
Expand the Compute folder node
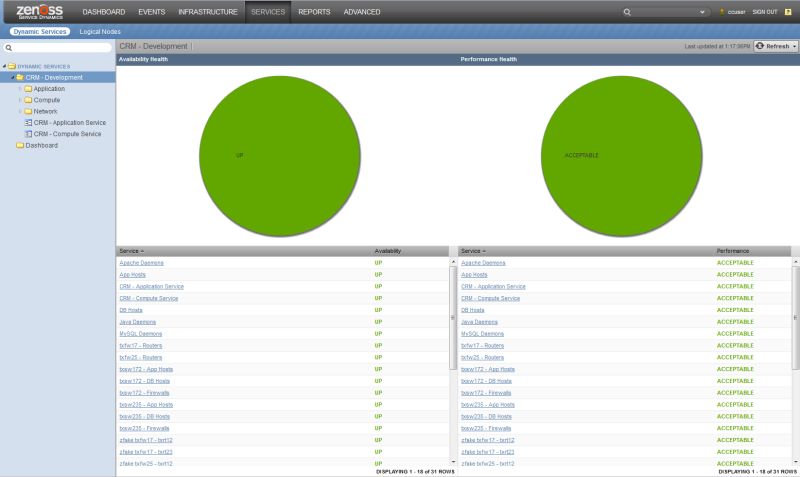[x=20, y=100]
